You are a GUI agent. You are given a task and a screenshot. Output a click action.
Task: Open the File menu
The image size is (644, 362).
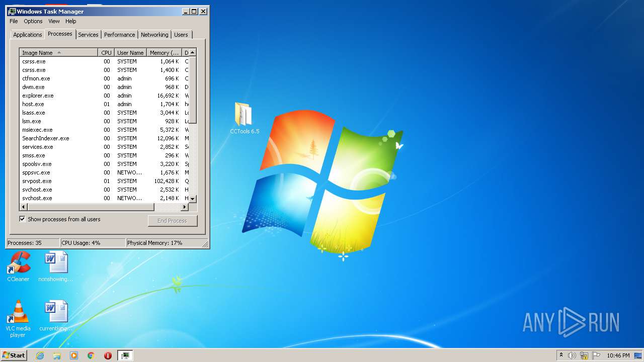pyautogui.click(x=14, y=21)
